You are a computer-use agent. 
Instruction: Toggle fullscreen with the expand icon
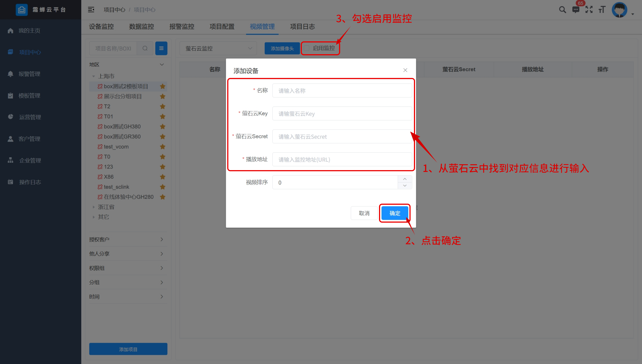589,10
